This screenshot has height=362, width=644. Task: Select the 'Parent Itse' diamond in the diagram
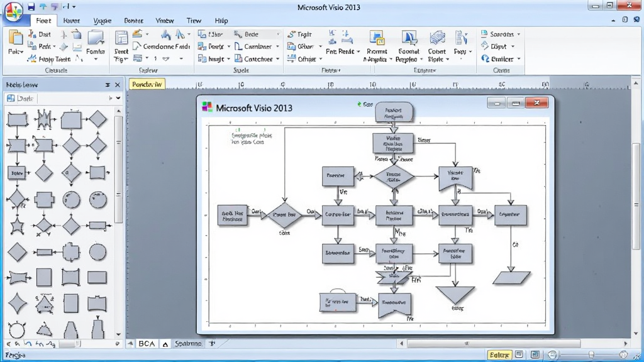[285, 215]
